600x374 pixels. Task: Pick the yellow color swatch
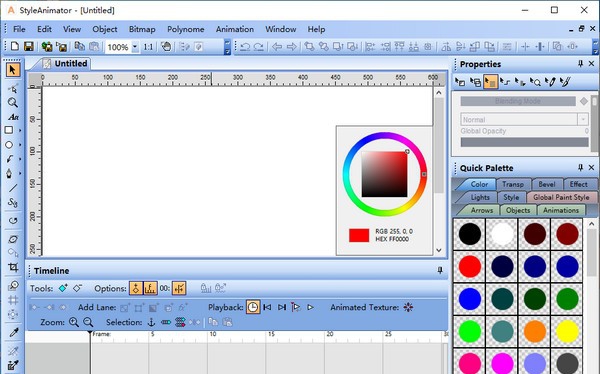tap(567, 331)
